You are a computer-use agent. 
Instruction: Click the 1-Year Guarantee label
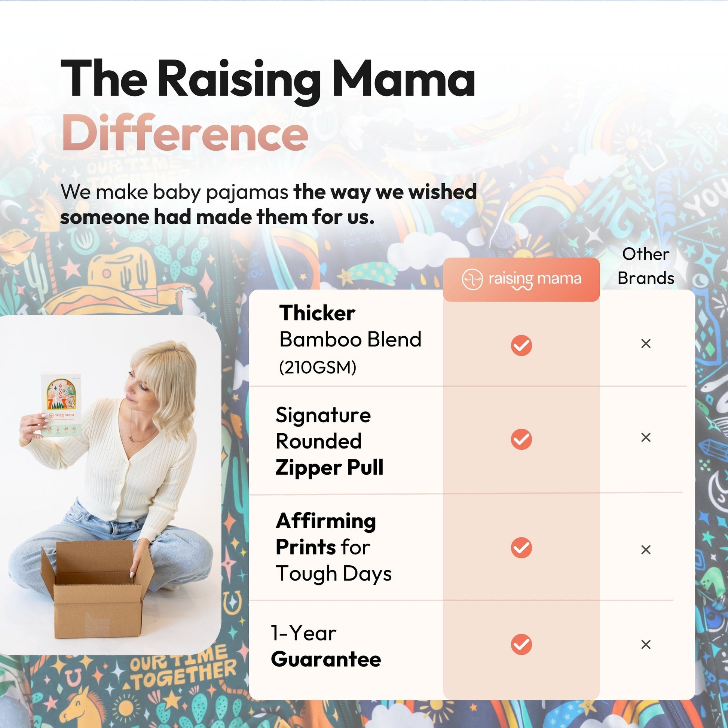point(325,646)
